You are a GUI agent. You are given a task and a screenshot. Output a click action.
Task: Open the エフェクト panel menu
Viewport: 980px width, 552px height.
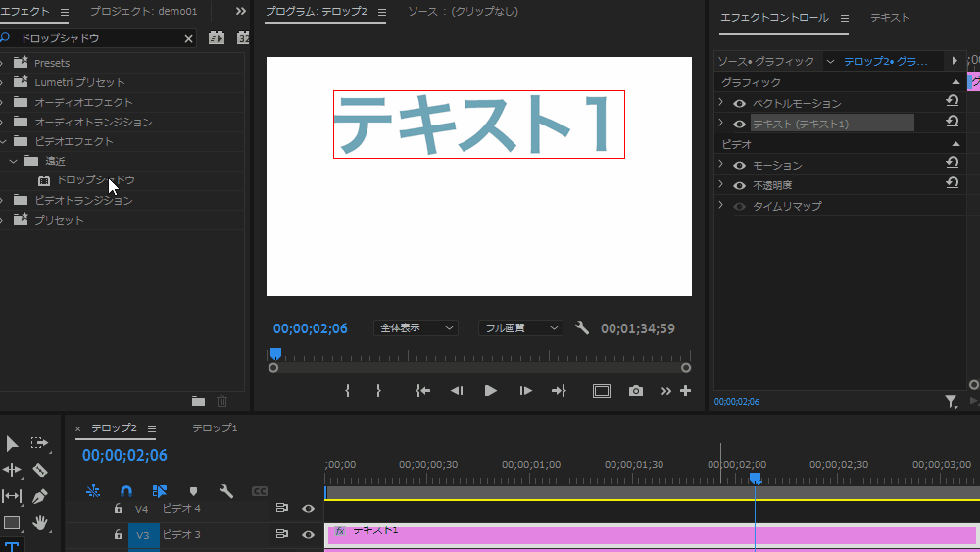coord(65,12)
